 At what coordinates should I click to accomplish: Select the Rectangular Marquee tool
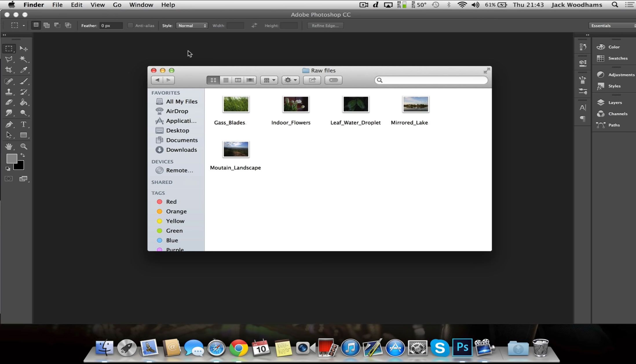[9, 48]
